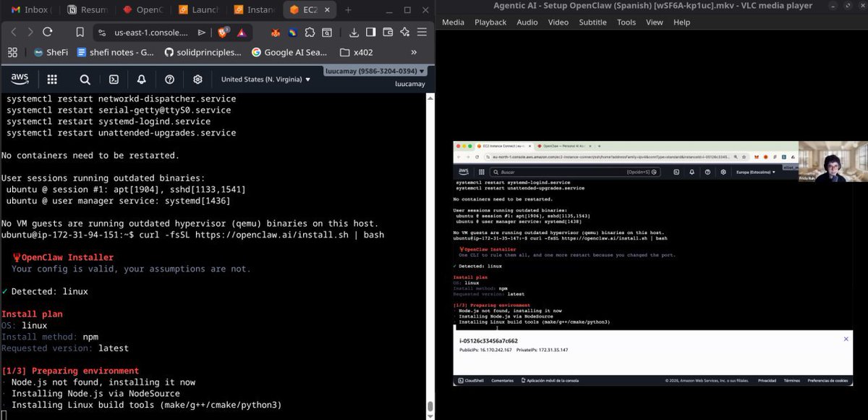Open the Brave Shields lion icon
This screenshot has width=868, height=420.
tap(224, 33)
